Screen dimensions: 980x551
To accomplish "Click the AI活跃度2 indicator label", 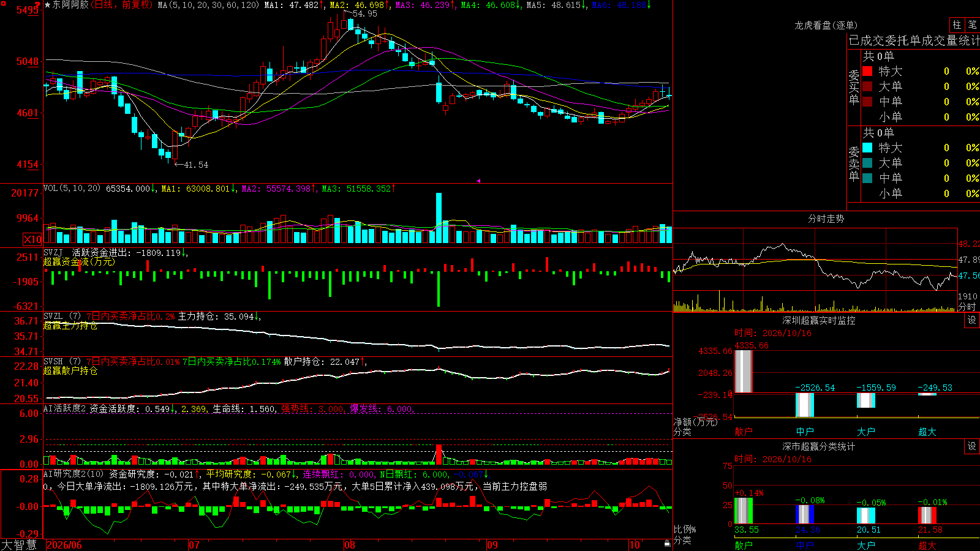I will point(65,408).
